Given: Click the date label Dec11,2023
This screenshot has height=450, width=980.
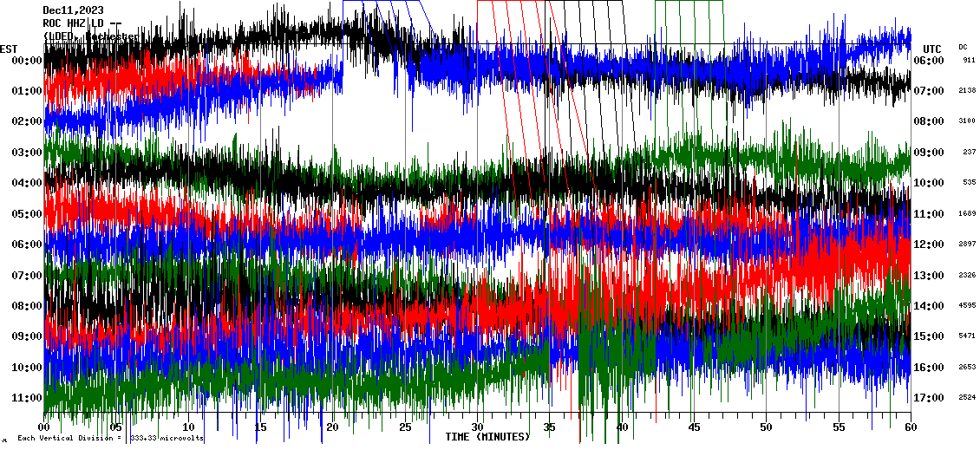Looking at the screenshot, I should 73,10.
